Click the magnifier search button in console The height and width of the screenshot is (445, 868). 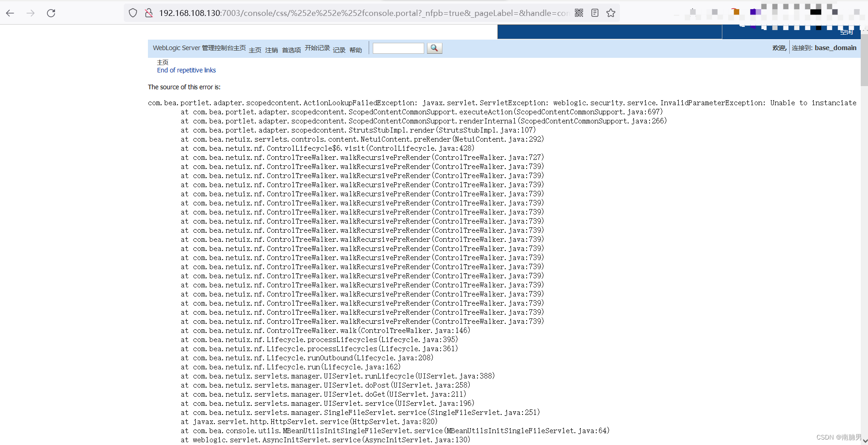(434, 48)
